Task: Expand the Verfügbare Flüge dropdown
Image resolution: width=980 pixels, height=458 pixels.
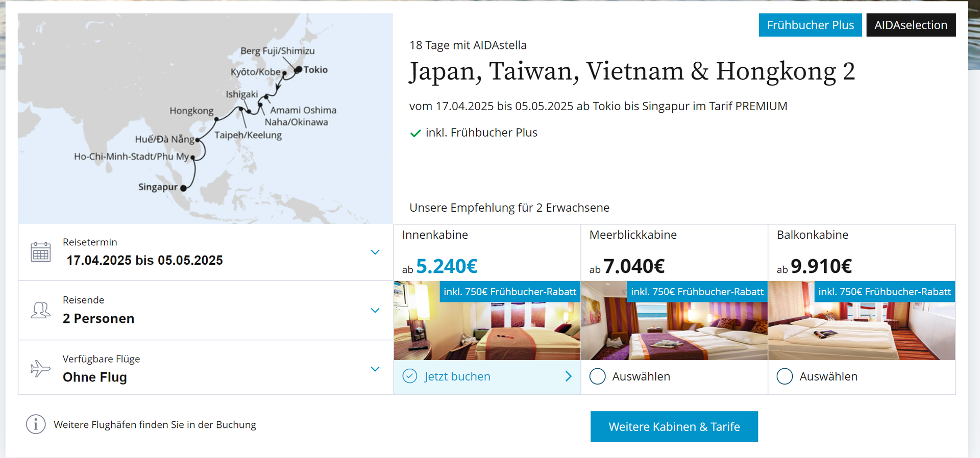Action: click(375, 369)
